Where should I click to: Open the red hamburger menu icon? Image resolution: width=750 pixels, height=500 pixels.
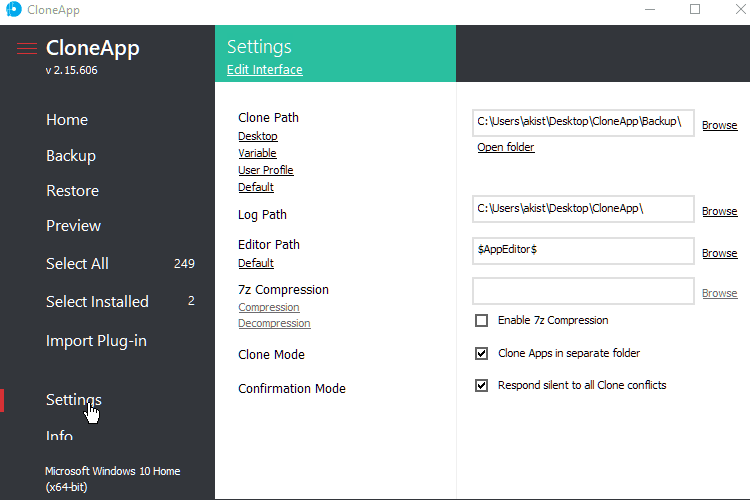27,49
